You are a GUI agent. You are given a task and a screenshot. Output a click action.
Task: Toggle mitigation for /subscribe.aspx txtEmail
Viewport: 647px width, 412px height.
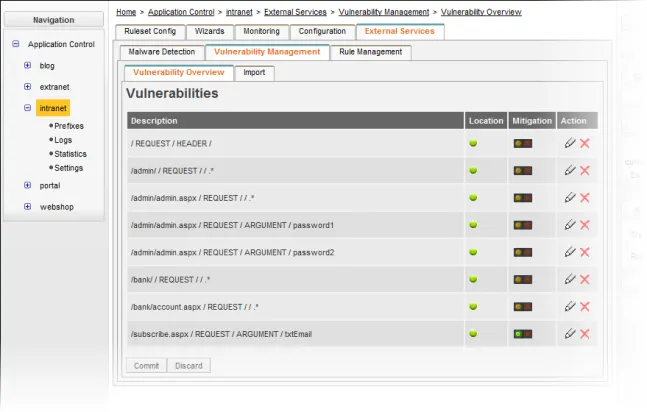click(523, 334)
